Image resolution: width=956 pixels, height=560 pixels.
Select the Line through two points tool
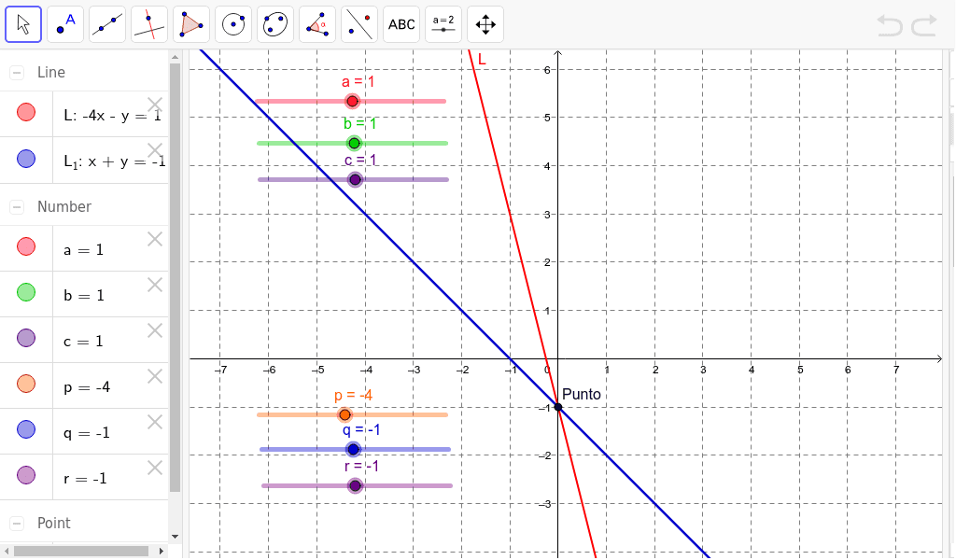pyautogui.click(x=107, y=24)
